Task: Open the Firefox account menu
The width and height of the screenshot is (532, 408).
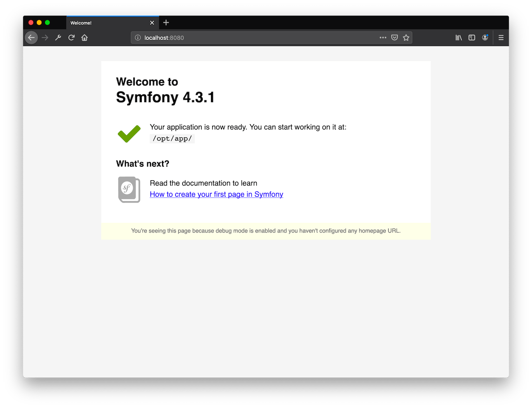Action: pyautogui.click(x=485, y=38)
